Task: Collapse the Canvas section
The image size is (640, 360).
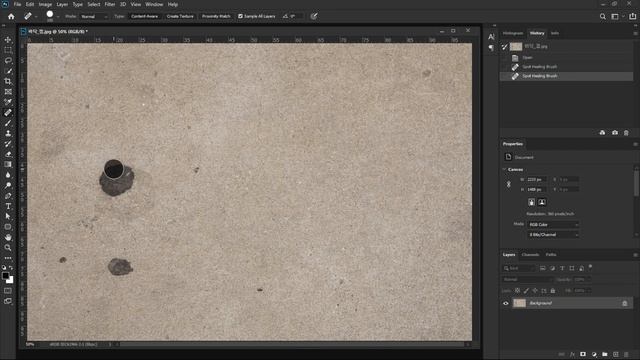Action: tap(504, 169)
